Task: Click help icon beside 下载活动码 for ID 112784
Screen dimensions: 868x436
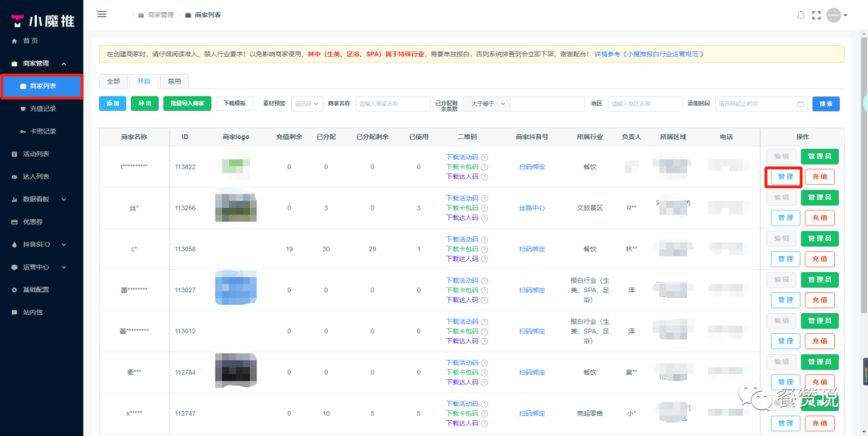Action: click(485, 362)
